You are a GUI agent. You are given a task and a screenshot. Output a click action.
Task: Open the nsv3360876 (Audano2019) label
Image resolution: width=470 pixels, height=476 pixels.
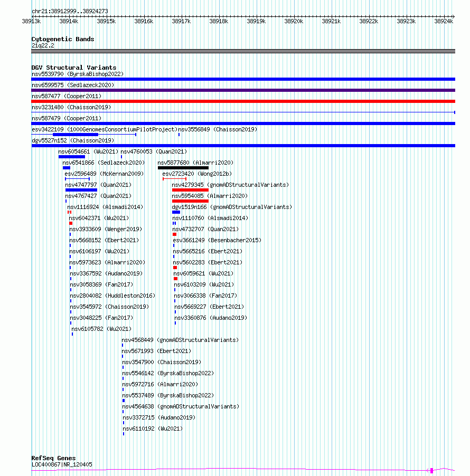pyautogui.click(x=211, y=318)
